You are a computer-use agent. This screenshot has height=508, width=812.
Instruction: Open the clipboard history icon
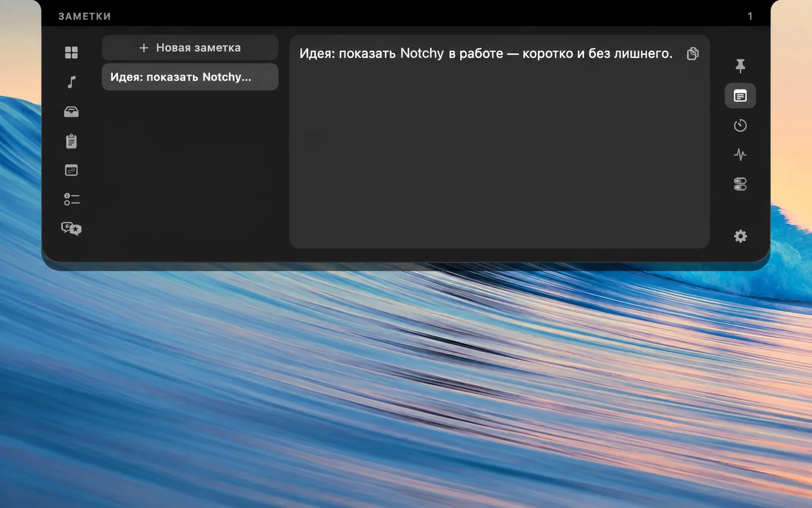(x=71, y=141)
